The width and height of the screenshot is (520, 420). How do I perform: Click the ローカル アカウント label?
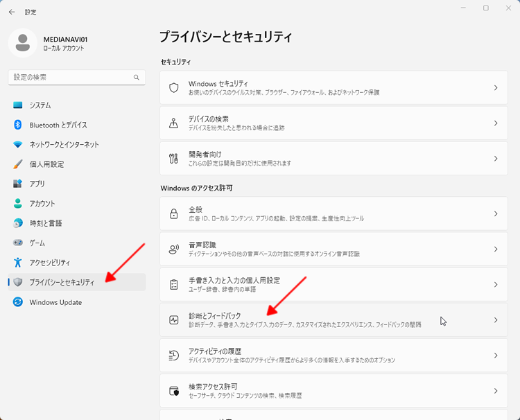coord(64,49)
